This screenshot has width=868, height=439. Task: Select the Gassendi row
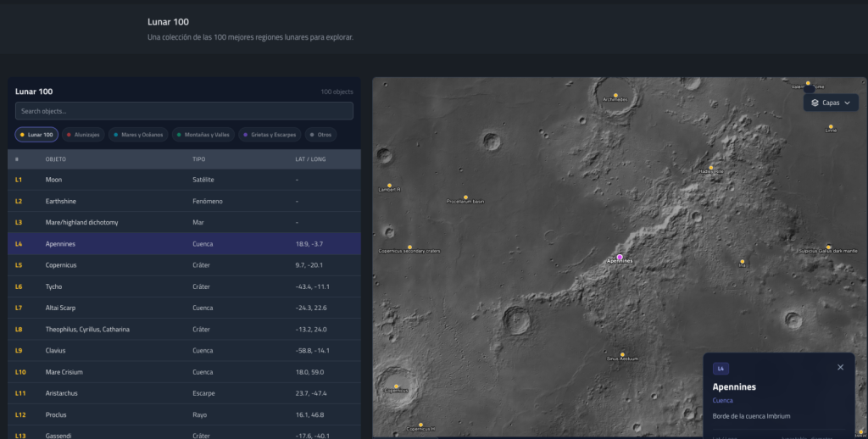pyautogui.click(x=184, y=432)
